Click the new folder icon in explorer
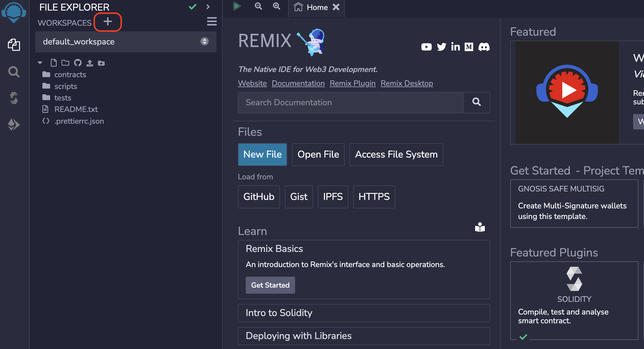The height and width of the screenshot is (349, 644). 65,63
